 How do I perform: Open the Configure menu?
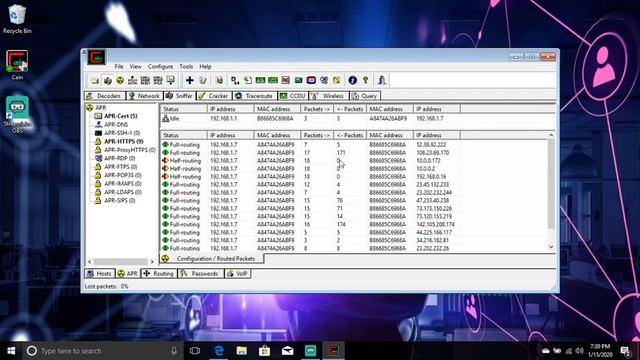tap(160, 67)
